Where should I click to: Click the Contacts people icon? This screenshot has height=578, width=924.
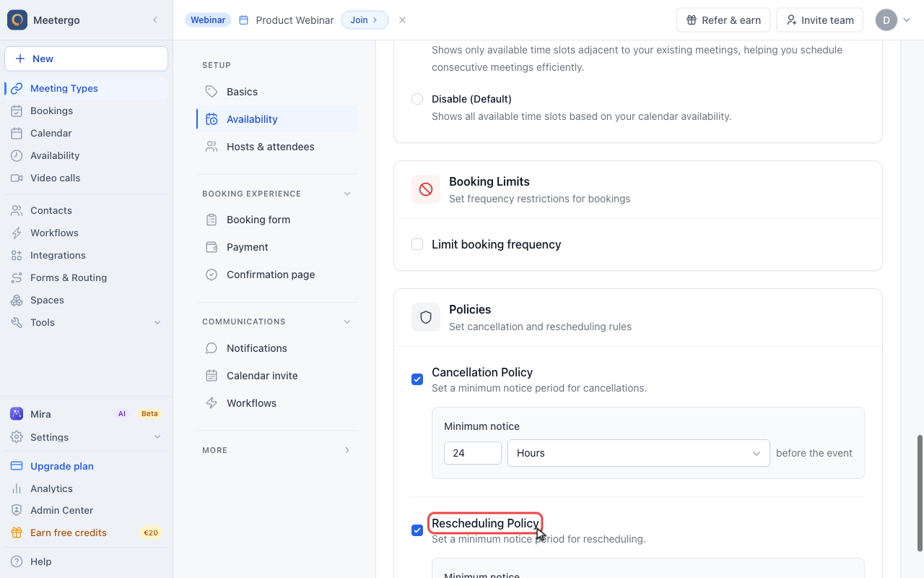tap(17, 210)
